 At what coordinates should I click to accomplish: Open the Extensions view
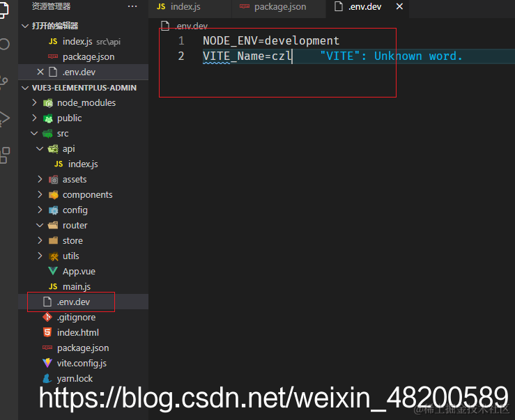[5, 155]
